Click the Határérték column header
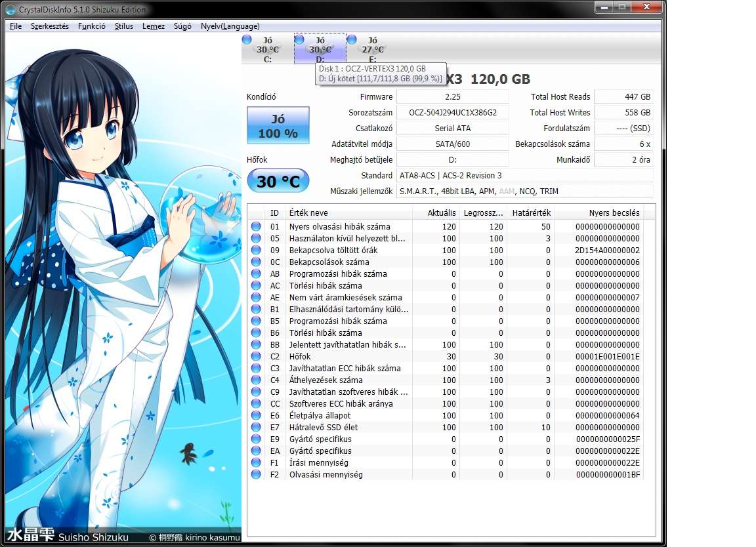The width and height of the screenshot is (756, 547). tap(530, 213)
